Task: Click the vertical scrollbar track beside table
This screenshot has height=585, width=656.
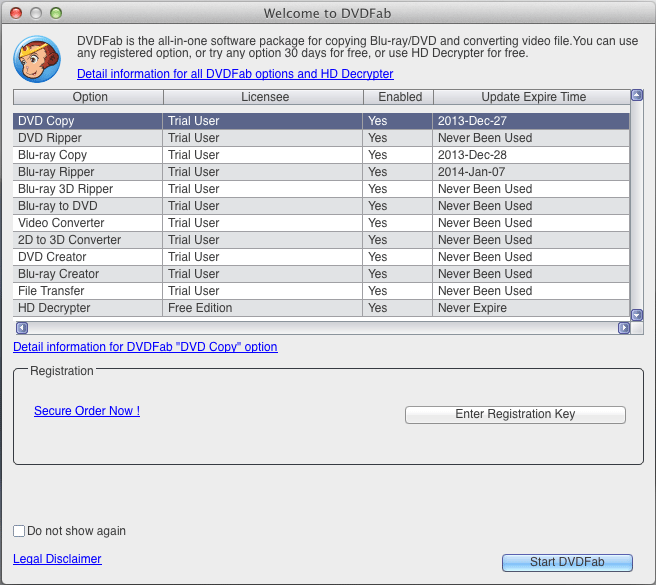Action: click(x=637, y=205)
